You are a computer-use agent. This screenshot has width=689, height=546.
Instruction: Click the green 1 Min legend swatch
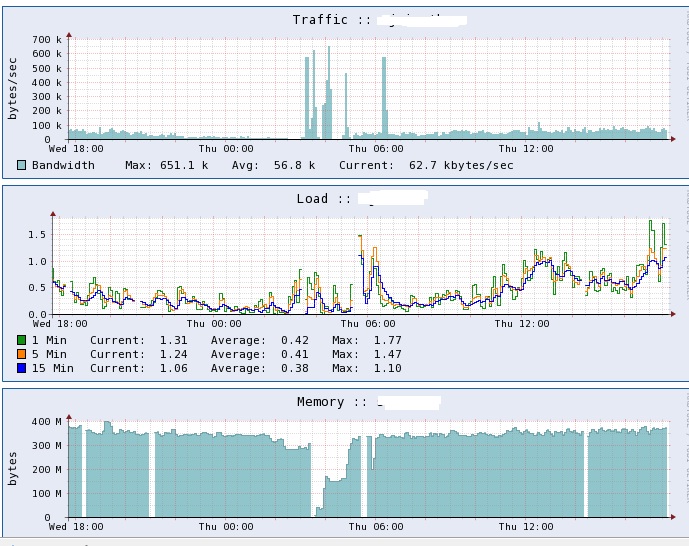(22, 340)
